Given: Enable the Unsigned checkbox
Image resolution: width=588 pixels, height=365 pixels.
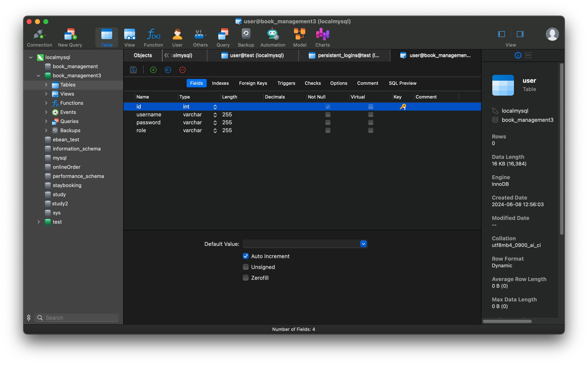Looking at the screenshot, I should point(246,267).
